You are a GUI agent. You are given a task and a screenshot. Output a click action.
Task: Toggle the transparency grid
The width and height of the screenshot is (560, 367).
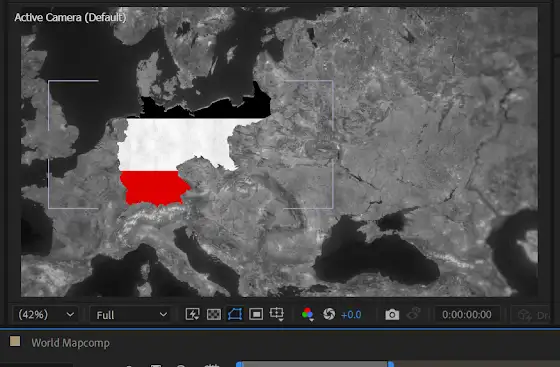(214, 315)
